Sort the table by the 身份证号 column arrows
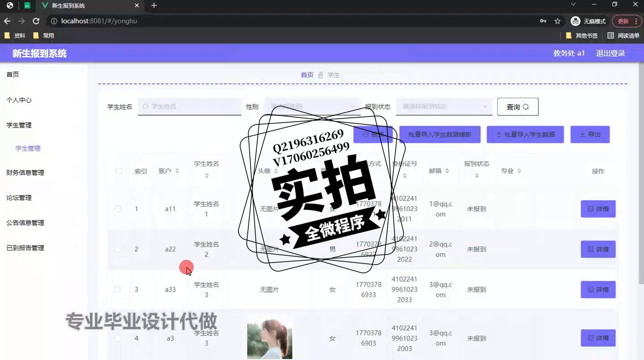This screenshot has width=644, height=360. pos(404,176)
